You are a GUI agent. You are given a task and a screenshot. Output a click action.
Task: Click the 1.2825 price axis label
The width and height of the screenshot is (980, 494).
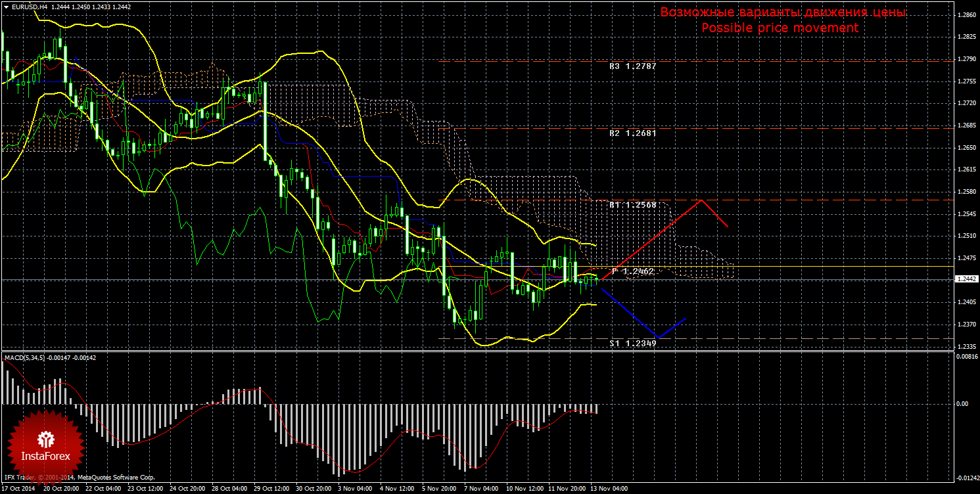(x=967, y=37)
